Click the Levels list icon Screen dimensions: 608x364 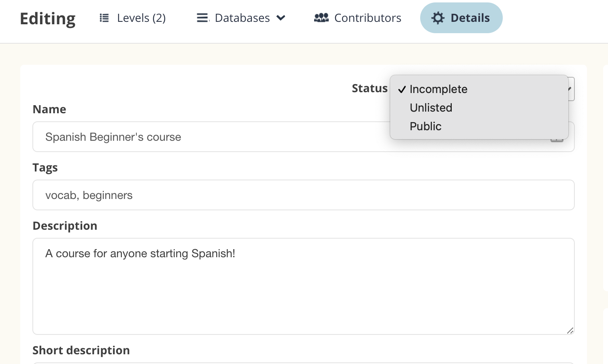tap(104, 18)
